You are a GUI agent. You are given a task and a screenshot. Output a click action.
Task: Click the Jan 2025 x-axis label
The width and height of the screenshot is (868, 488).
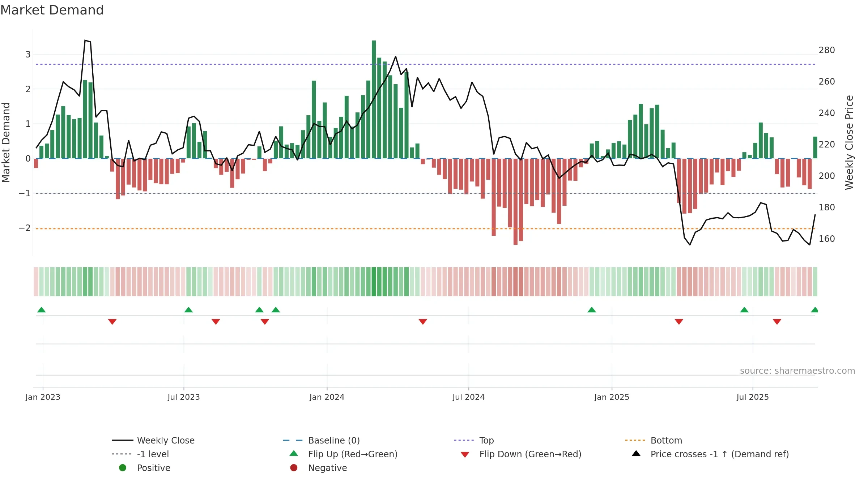pos(612,397)
